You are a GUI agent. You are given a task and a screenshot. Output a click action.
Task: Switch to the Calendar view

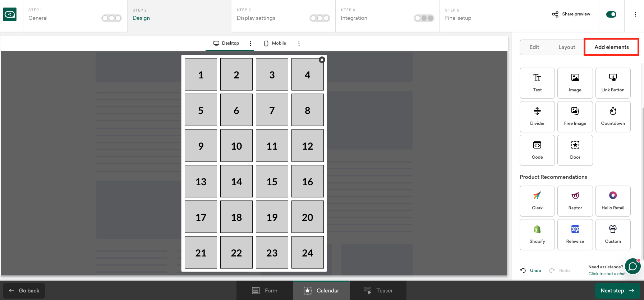(321, 291)
